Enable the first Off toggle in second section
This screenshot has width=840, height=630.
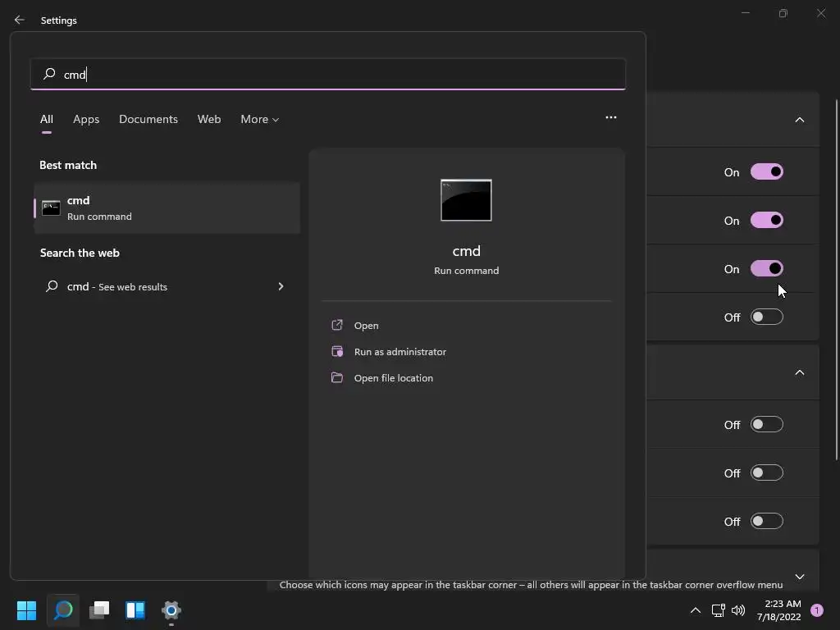coord(767,425)
